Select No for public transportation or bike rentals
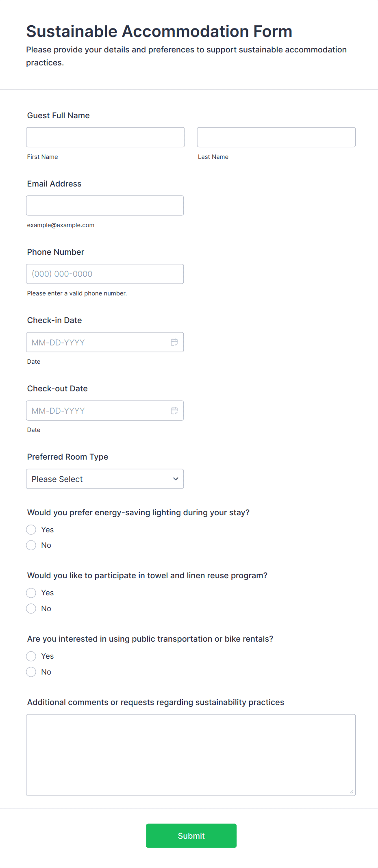 pyautogui.click(x=31, y=672)
